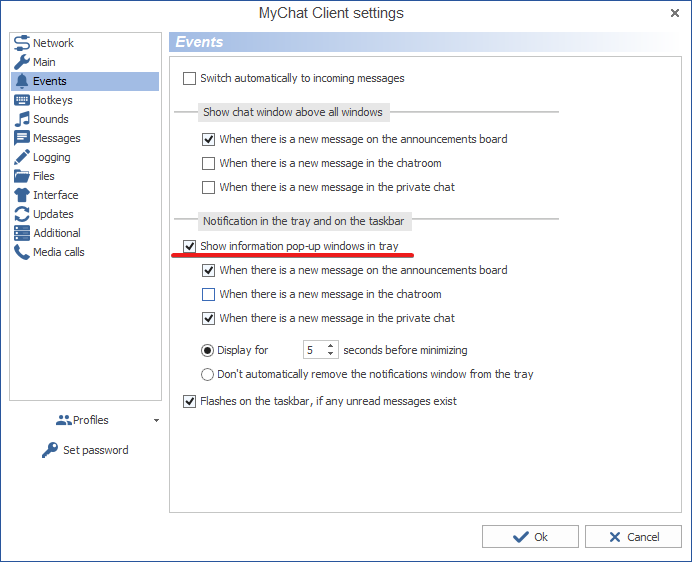692x562 pixels.
Task: Click the Set password button
Action: click(85, 450)
